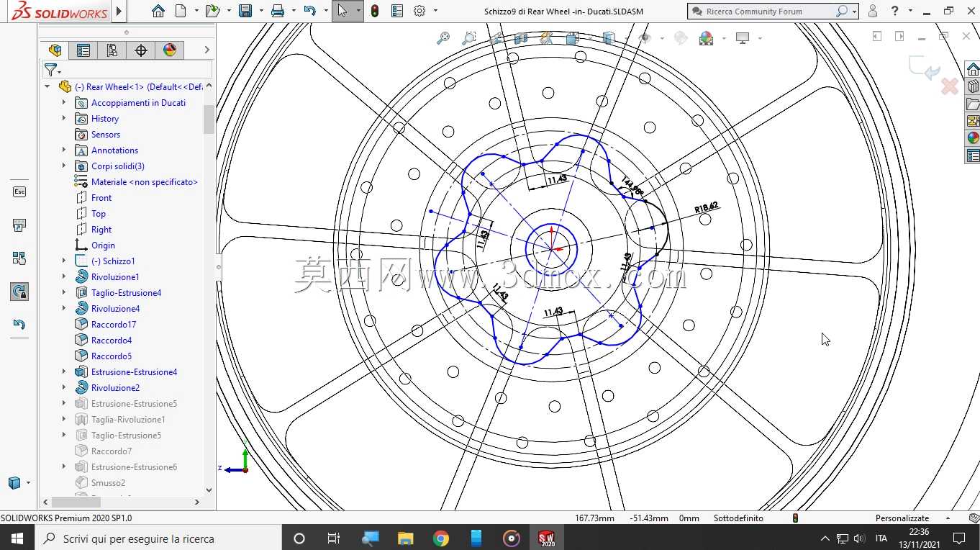
Task: Click Zoom to Area icon
Action: 469,38
